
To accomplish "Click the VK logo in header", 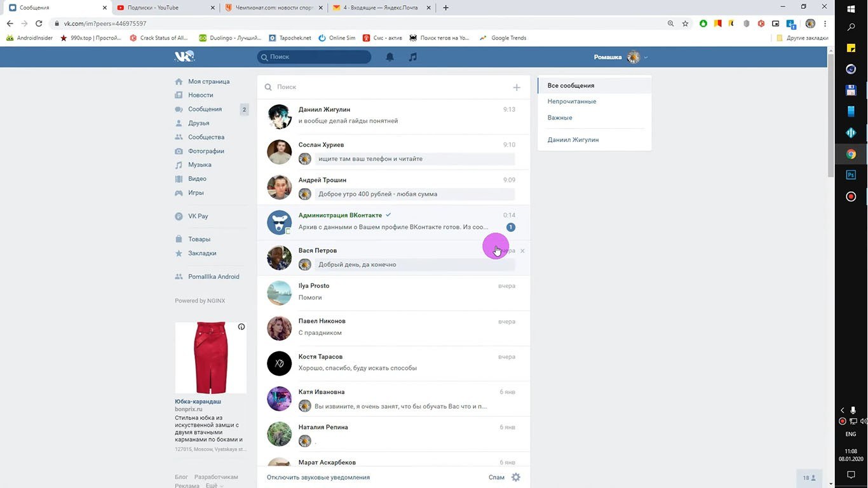I will click(184, 57).
